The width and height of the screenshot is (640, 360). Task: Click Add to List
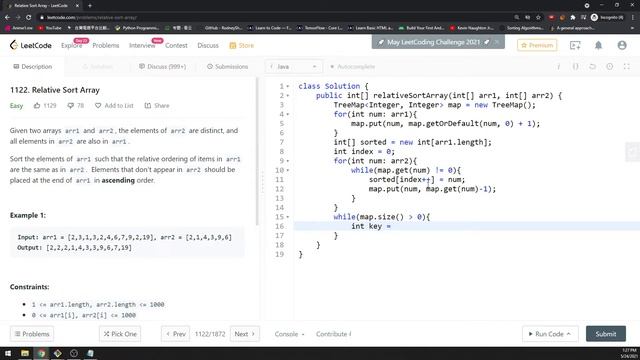[114, 106]
